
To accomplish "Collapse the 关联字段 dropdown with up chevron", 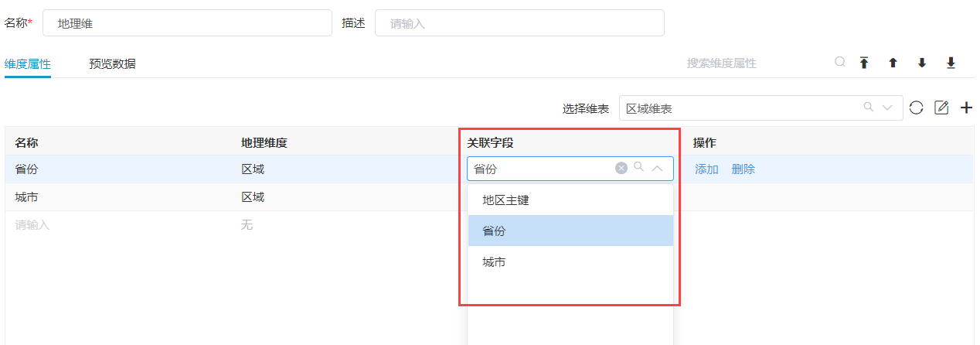I will [658, 168].
